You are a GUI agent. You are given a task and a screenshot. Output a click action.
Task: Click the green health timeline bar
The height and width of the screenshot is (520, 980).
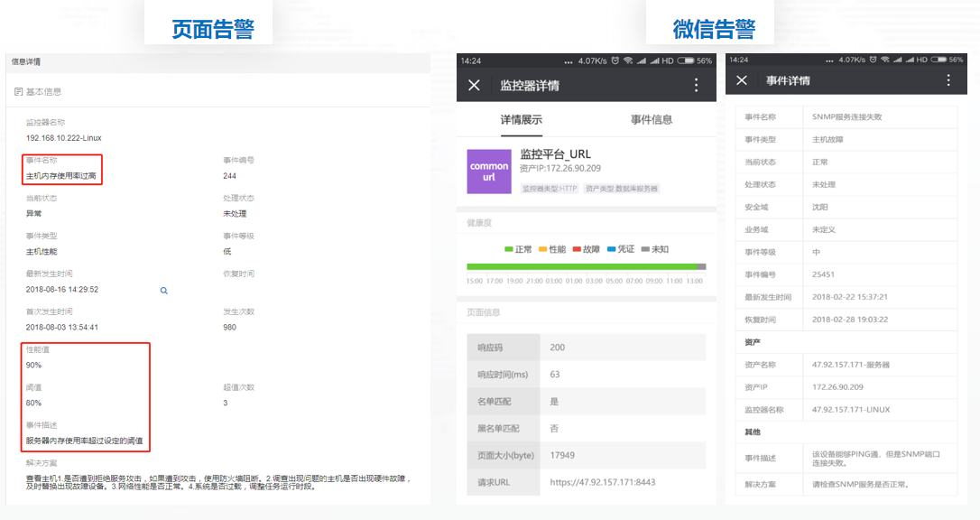[582, 267]
